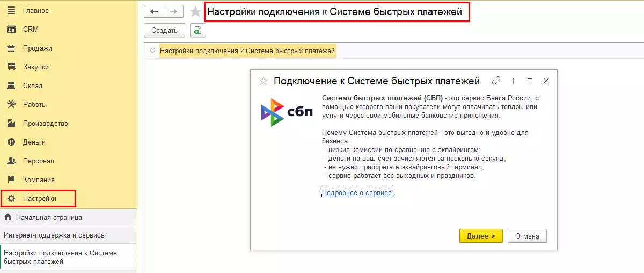Click the factory icon for Производство
644x273 pixels.
pos(11,123)
